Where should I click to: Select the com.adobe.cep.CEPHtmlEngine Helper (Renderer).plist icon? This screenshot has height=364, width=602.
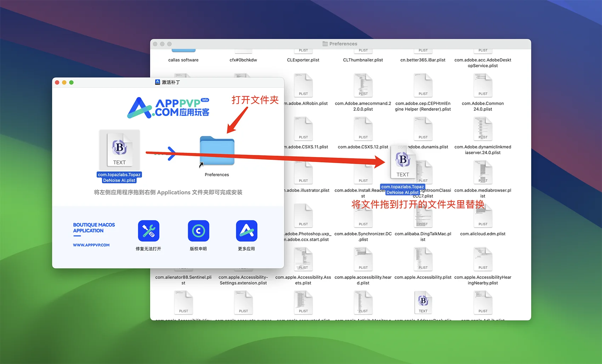click(x=423, y=85)
